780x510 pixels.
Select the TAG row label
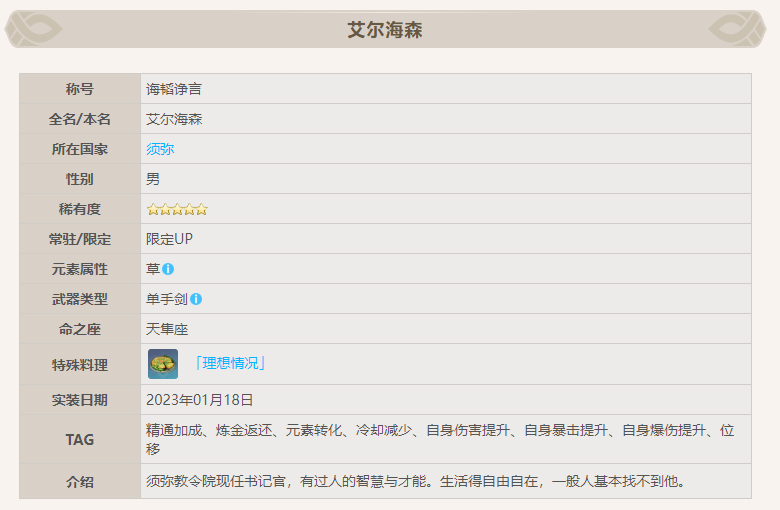click(80, 440)
